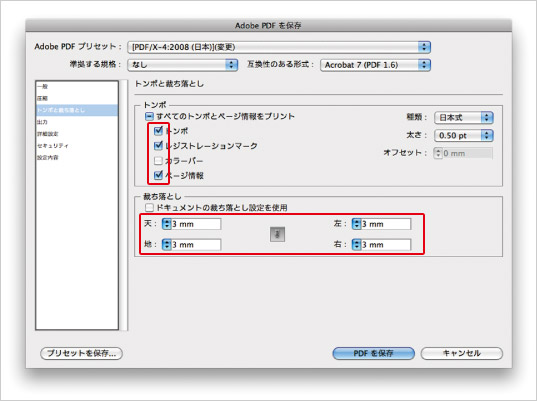Click the PDF を保存 button
The width and height of the screenshot is (537, 401).
click(x=373, y=353)
